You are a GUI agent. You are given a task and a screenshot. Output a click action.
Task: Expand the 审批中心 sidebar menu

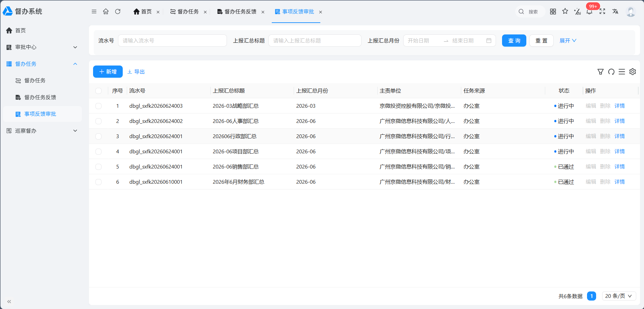tap(42, 47)
